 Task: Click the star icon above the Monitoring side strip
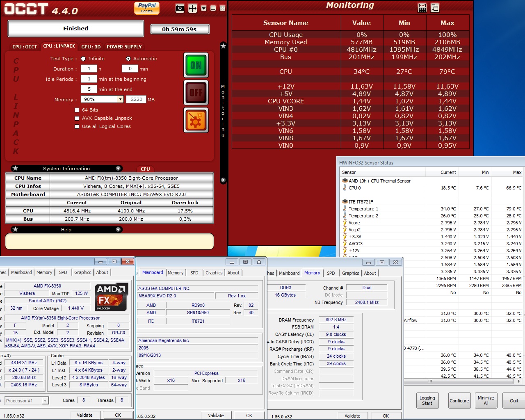(x=223, y=46)
